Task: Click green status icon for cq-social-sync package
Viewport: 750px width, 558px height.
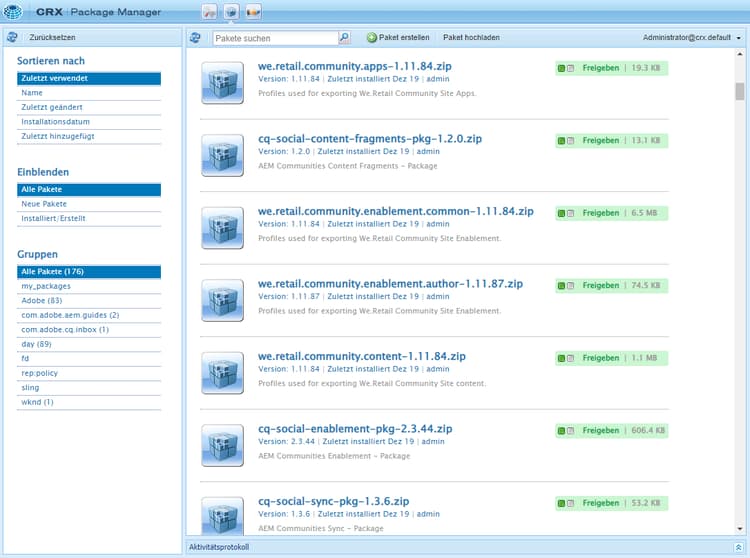Action: point(562,503)
